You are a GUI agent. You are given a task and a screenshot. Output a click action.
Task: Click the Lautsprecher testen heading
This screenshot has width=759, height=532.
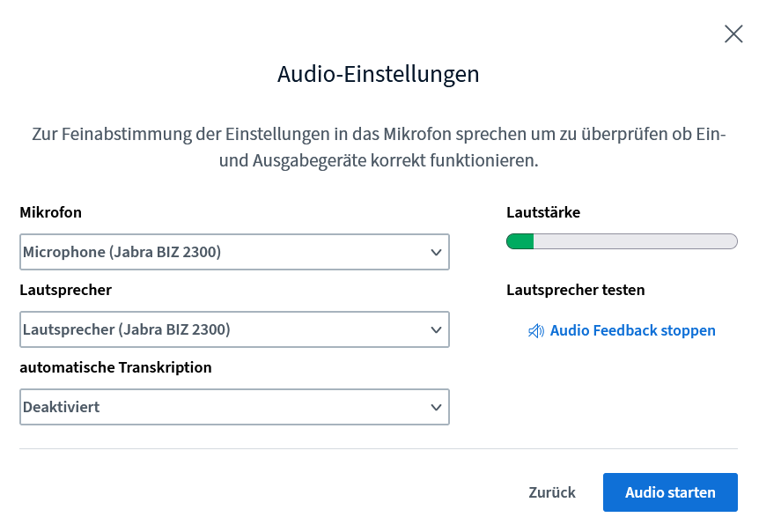575,290
